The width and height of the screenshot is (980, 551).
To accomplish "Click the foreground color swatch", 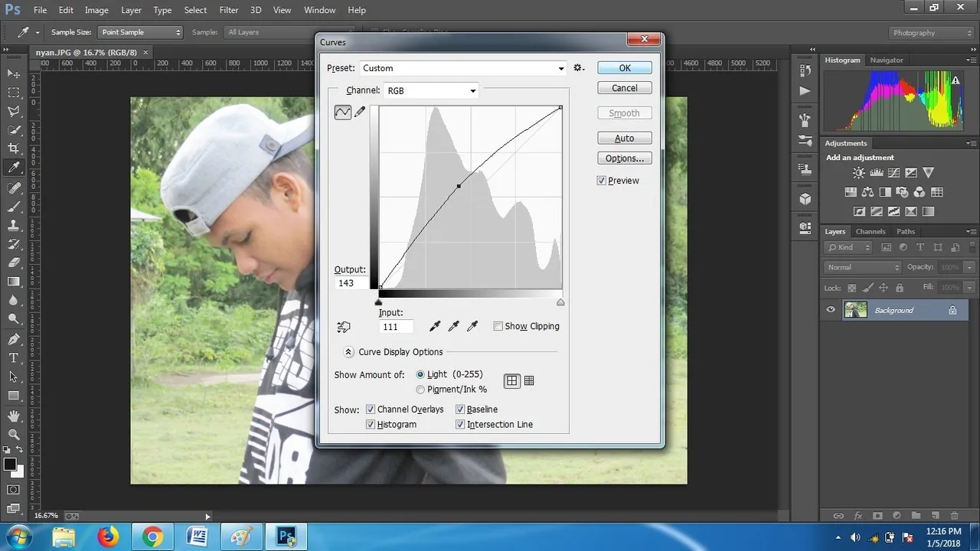I will (10, 465).
